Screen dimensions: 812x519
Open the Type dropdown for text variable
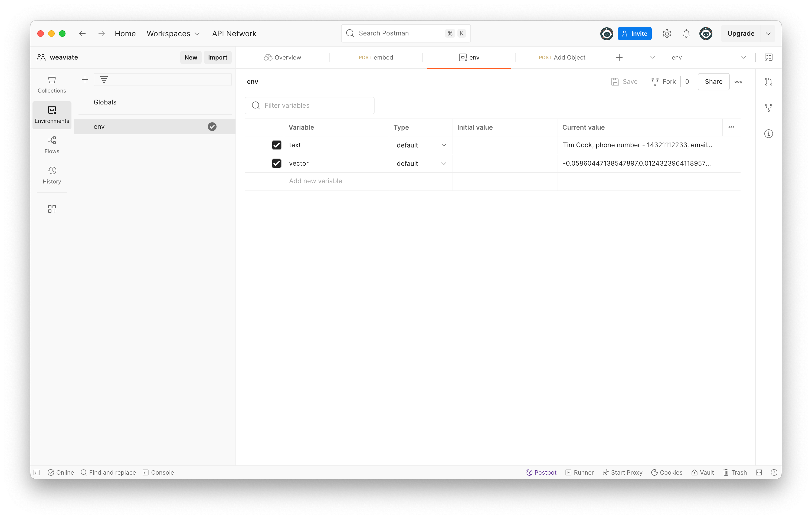pyautogui.click(x=421, y=145)
